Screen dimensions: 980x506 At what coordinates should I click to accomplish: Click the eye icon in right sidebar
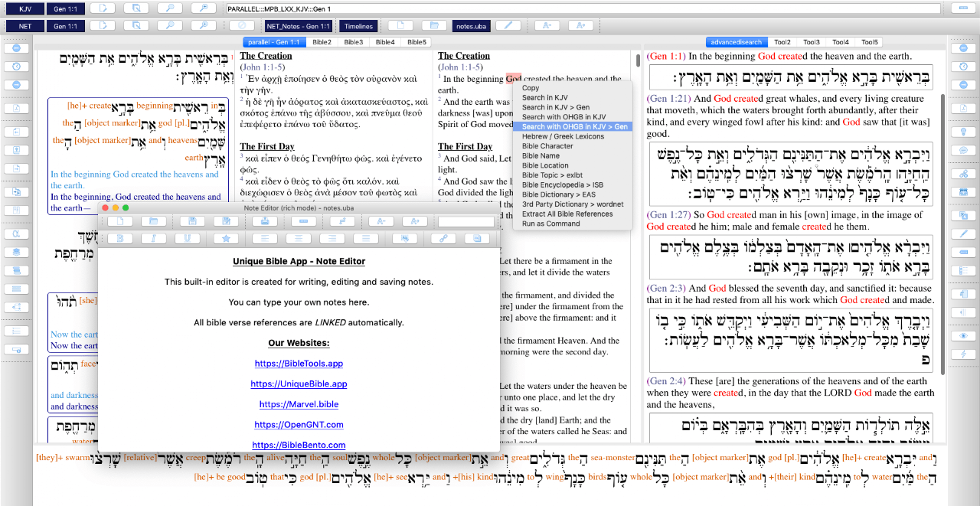[963, 336]
